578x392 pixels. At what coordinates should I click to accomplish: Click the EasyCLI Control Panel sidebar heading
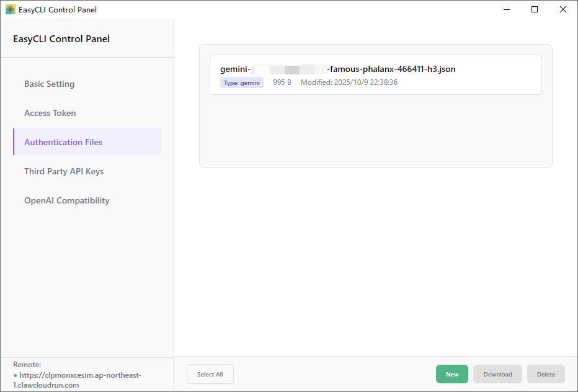tap(61, 39)
